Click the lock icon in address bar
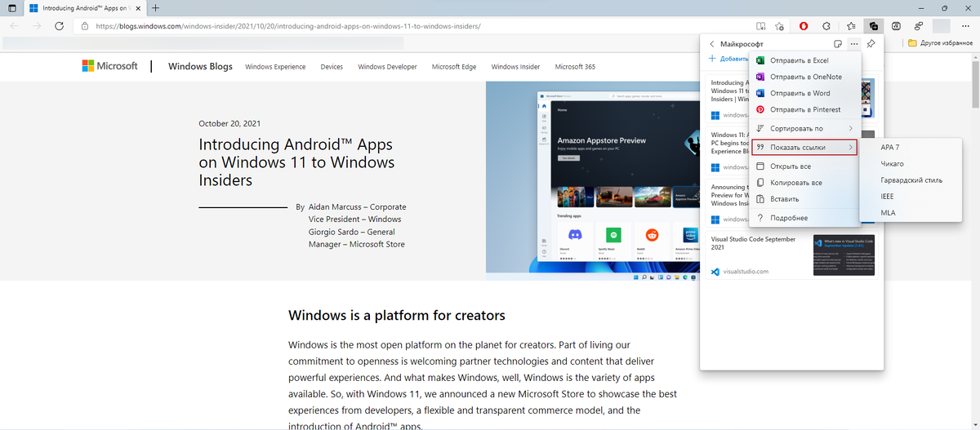This screenshot has height=430, width=980. pyautogui.click(x=86, y=25)
